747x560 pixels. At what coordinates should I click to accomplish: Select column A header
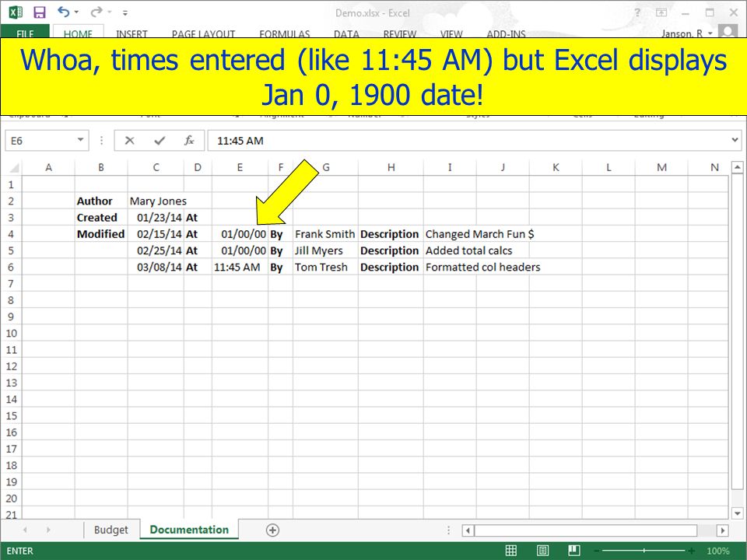click(x=48, y=168)
